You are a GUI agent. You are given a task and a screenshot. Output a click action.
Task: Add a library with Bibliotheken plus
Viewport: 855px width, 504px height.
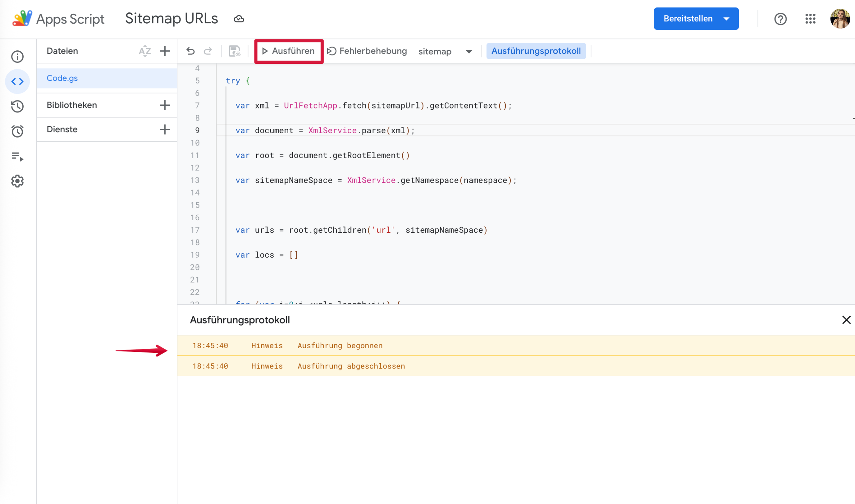pos(165,105)
